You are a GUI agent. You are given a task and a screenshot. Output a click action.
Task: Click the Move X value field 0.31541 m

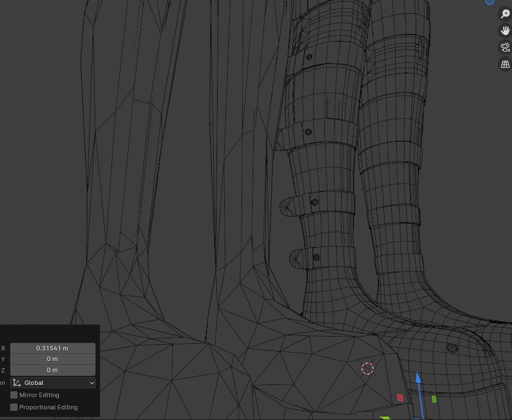[x=52, y=348]
